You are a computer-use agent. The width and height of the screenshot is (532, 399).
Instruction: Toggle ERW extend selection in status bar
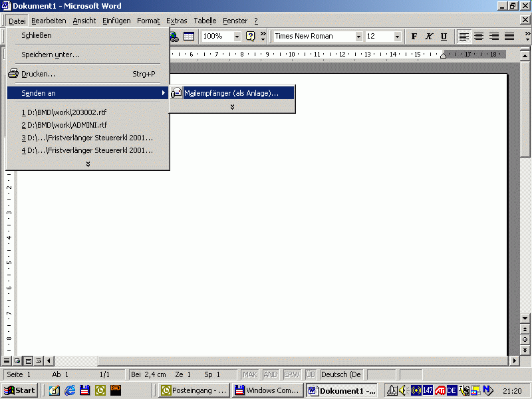tap(292, 374)
